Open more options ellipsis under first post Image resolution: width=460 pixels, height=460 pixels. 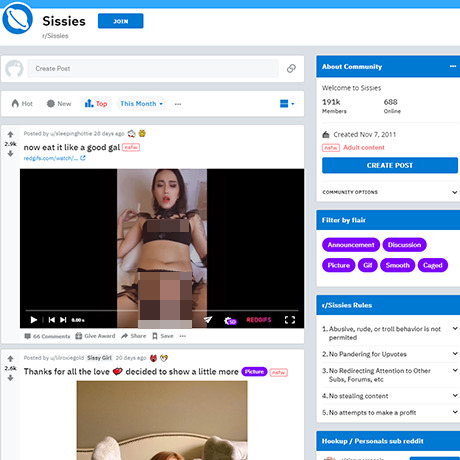tap(183, 336)
